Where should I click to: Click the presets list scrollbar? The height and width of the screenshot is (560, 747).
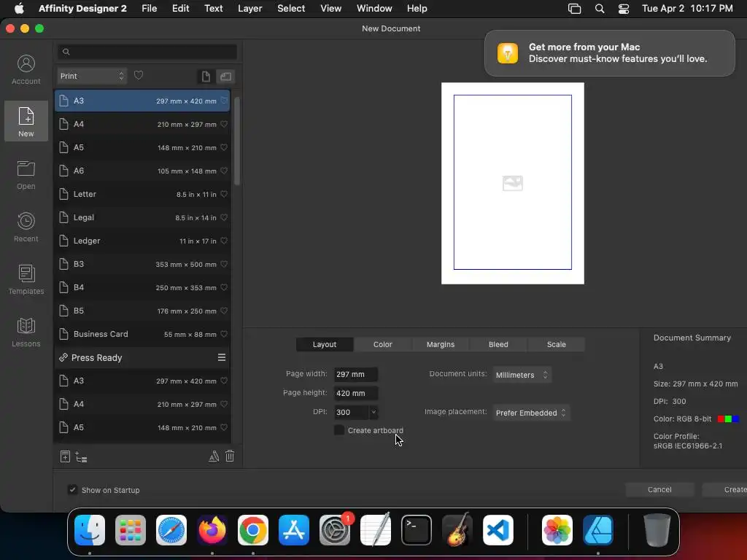tap(237, 141)
